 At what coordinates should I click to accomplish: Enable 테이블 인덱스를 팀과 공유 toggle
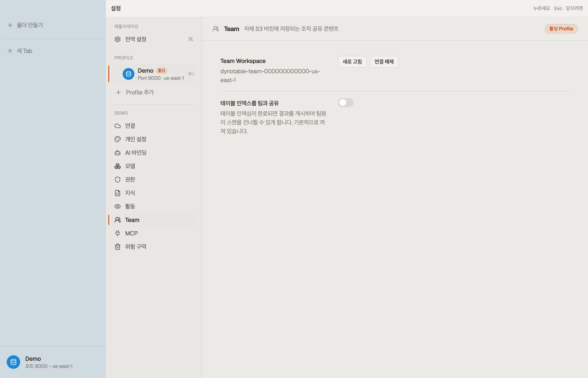345,103
